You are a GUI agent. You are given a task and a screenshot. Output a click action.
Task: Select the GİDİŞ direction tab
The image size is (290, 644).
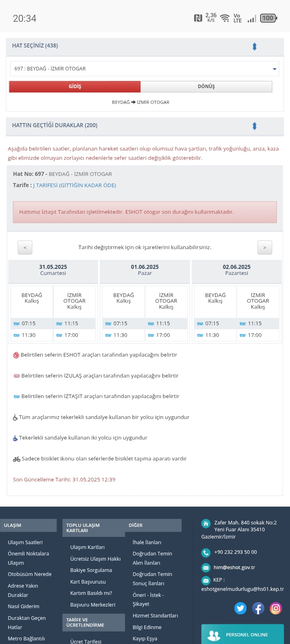(75, 87)
